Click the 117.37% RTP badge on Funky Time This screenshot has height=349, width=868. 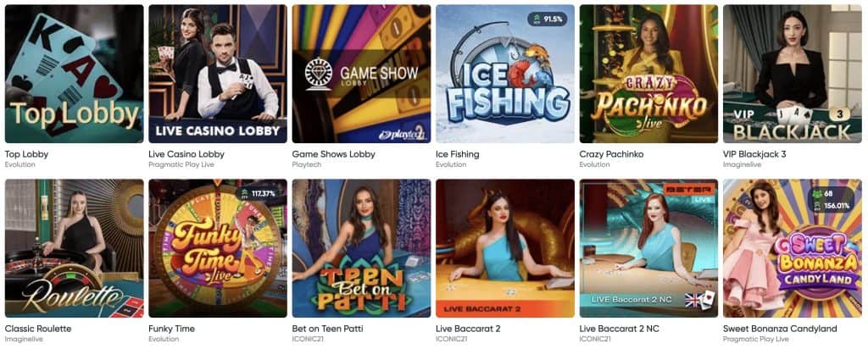point(259,193)
